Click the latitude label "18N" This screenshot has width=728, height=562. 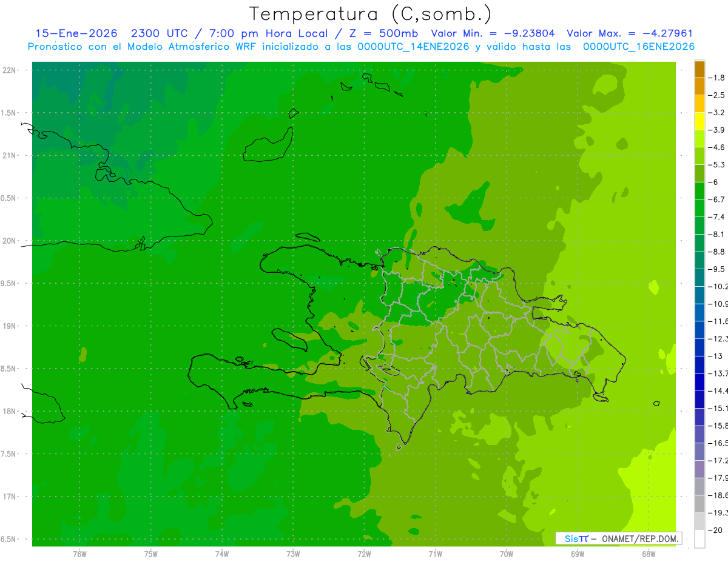pos(10,411)
